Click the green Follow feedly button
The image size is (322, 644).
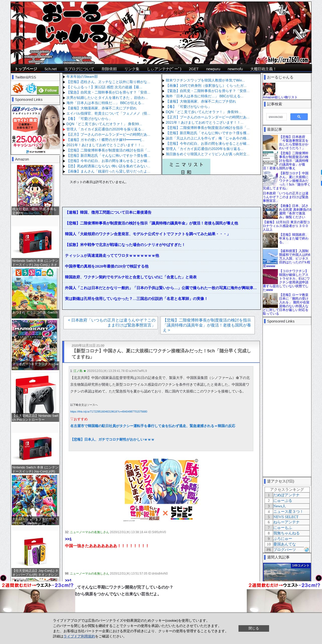pos(48,90)
